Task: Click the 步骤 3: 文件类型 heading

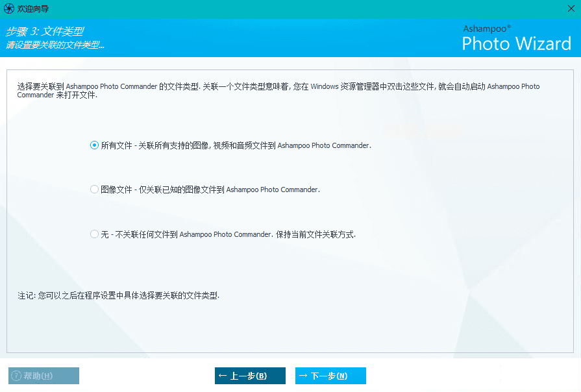Action: click(x=45, y=31)
